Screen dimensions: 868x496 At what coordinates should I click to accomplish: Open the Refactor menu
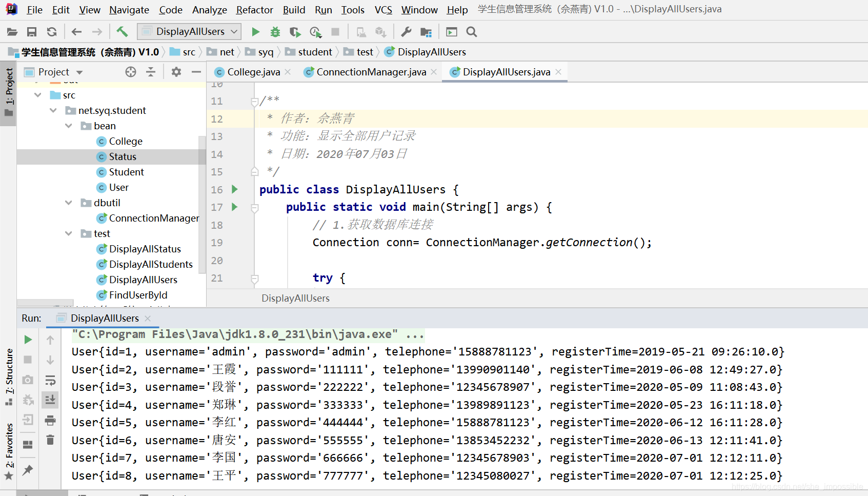[254, 10]
